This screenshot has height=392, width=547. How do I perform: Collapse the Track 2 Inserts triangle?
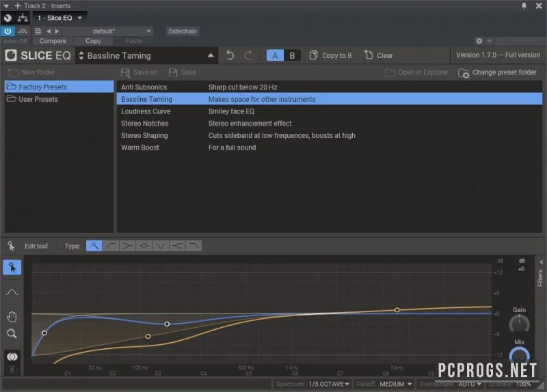[x=6, y=6]
